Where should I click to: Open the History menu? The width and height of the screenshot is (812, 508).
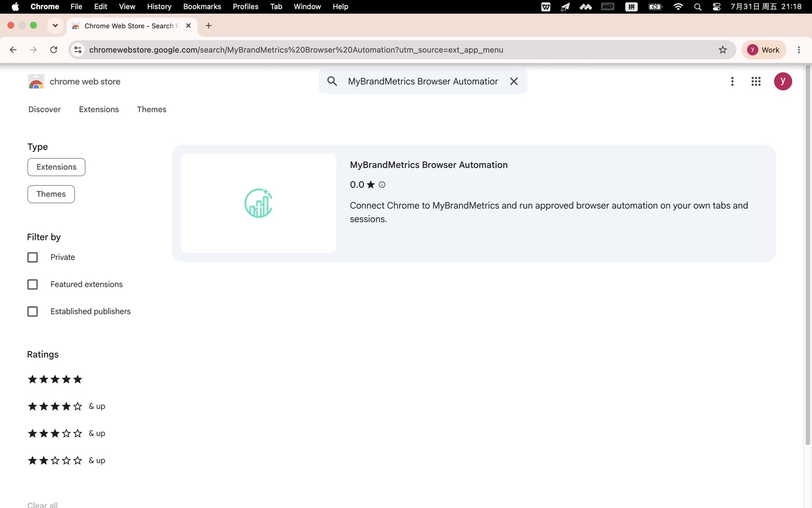[159, 7]
